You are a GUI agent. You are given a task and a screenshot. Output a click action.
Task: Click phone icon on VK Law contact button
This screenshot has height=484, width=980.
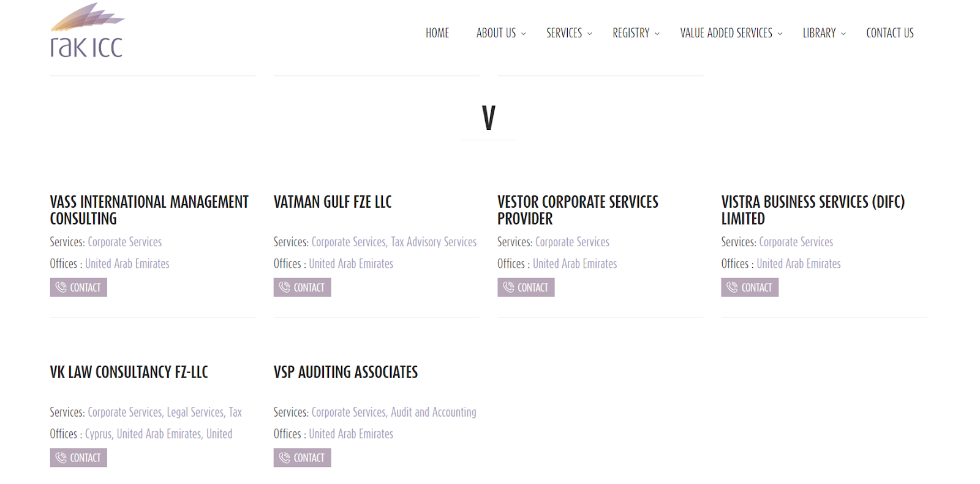pos(61,458)
